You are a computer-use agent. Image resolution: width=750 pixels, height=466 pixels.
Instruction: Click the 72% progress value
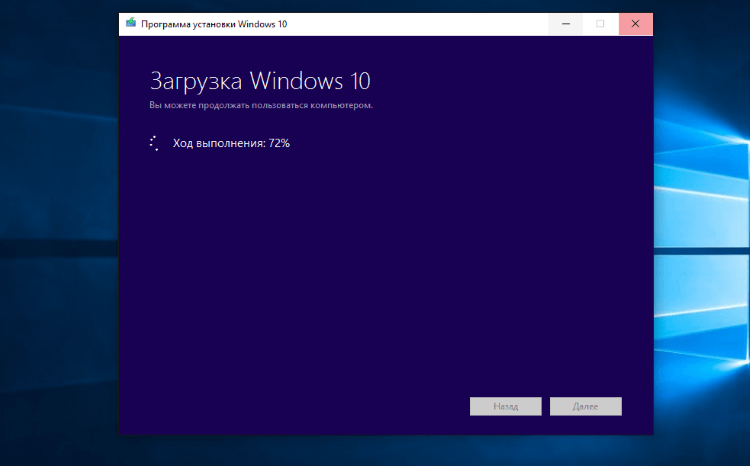(x=279, y=143)
